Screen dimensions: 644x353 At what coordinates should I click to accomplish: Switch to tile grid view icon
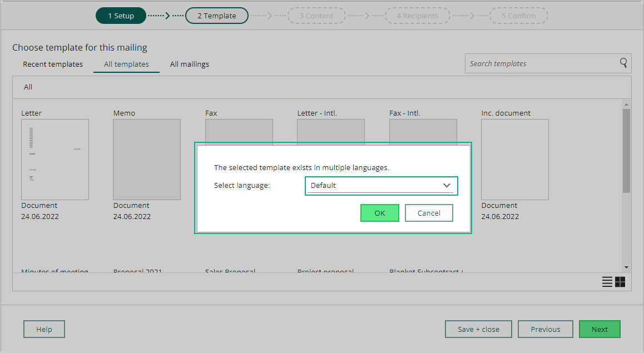(620, 282)
